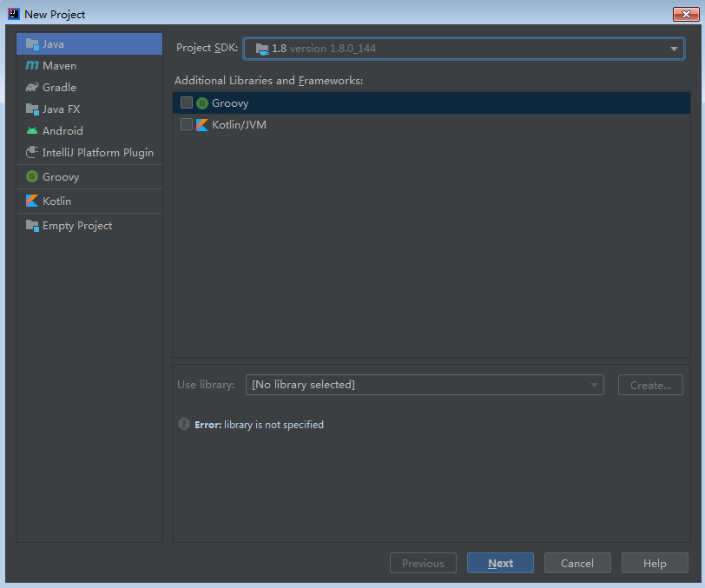Viewport: 705px width, 588px height.
Task: Select the Kotlin/JVM row text
Action: coord(240,124)
